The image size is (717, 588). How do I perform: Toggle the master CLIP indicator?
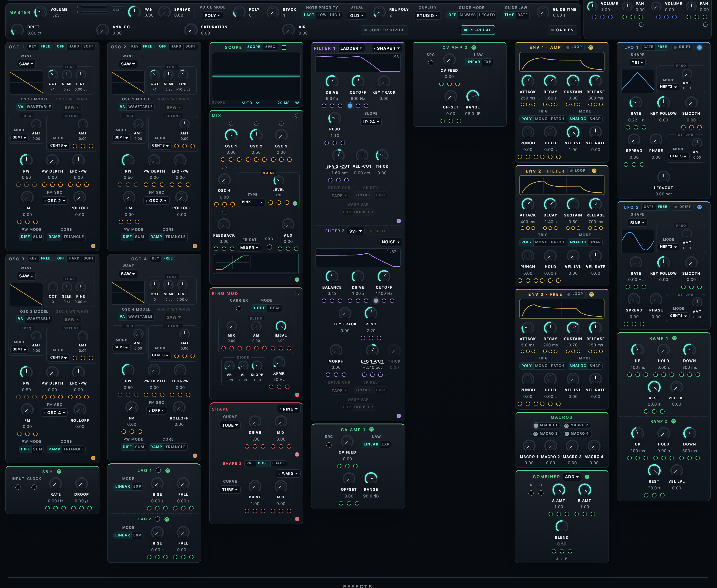[x=117, y=10]
